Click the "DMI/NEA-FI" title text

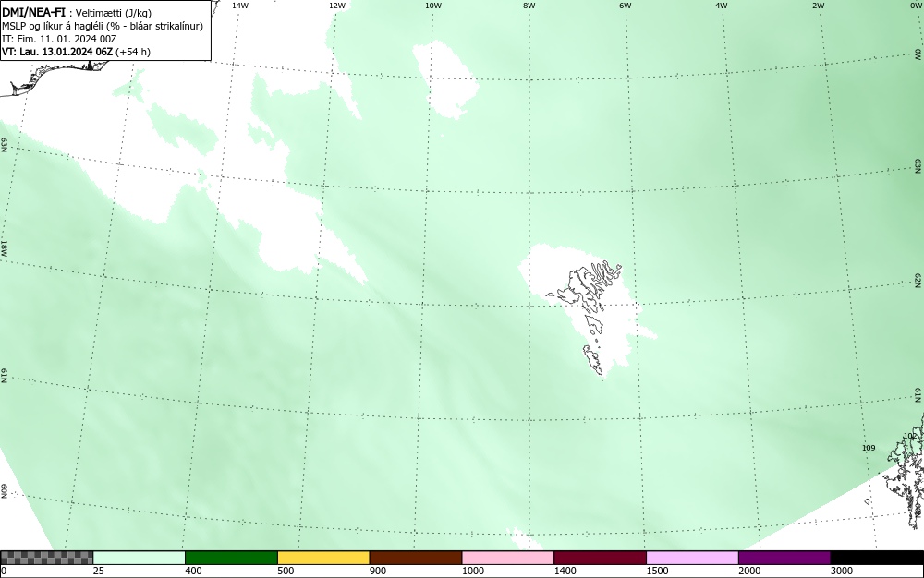33,13
